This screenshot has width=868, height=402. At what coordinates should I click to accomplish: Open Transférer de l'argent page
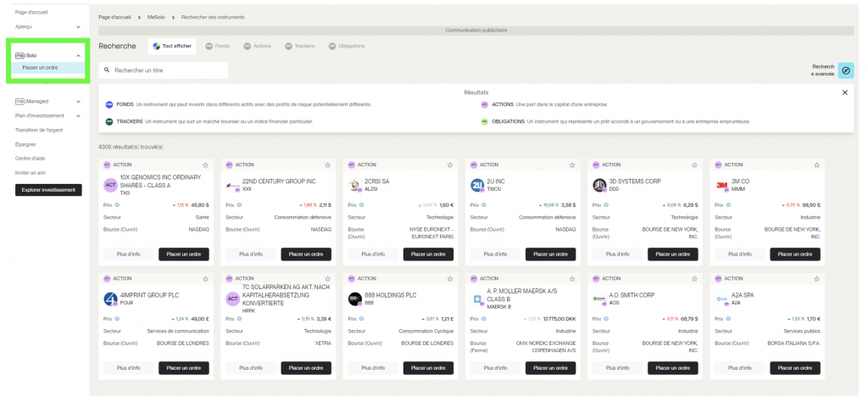(x=39, y=130)
